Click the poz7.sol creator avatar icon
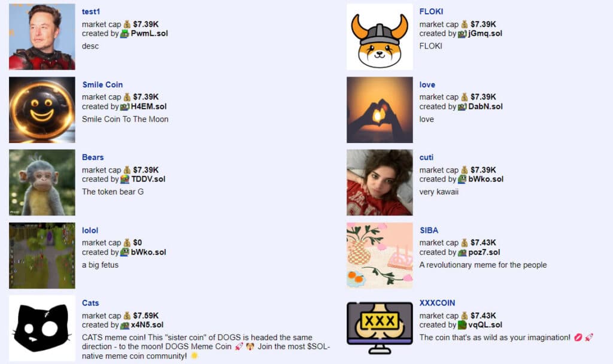The height and width of the screenshot is (364, 613). coord(462,253)
